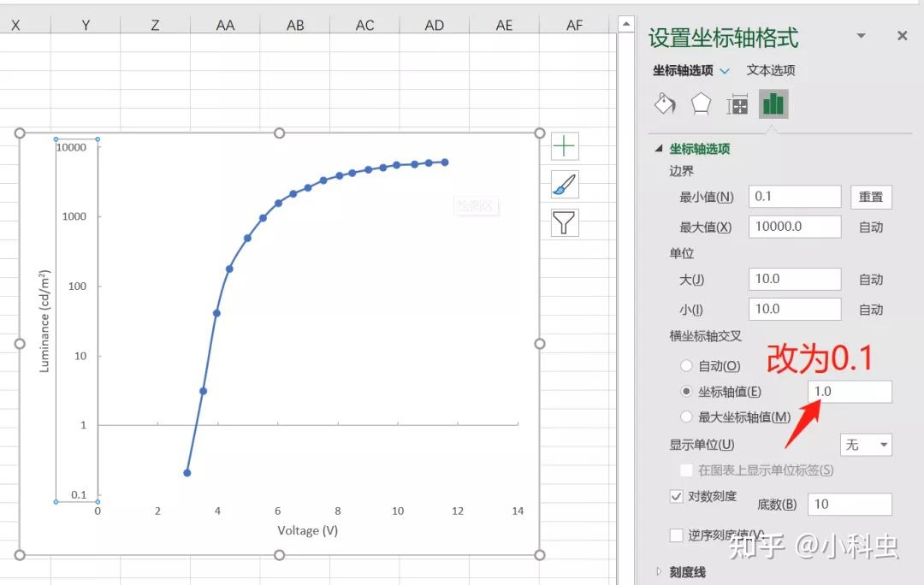Select the 自动(O) radio button
The width and height of the screenshot is (924, 585).
[684, 365]
